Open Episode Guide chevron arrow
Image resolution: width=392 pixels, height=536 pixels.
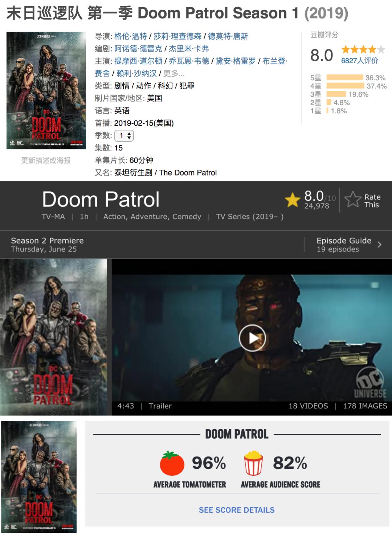(379, 245)
